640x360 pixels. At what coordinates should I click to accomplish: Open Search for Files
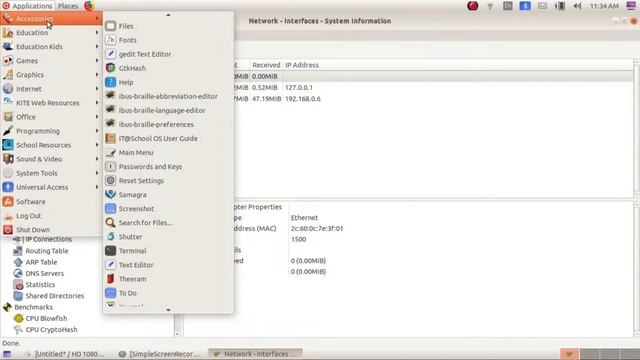coord(168,223)
